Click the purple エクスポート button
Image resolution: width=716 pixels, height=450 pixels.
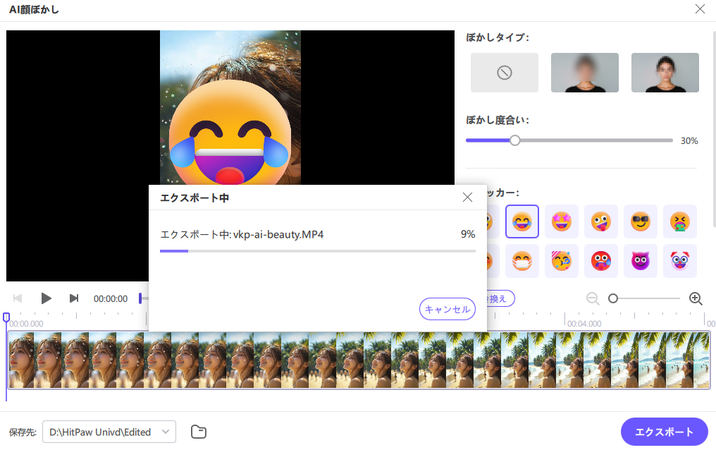point(664,432)
